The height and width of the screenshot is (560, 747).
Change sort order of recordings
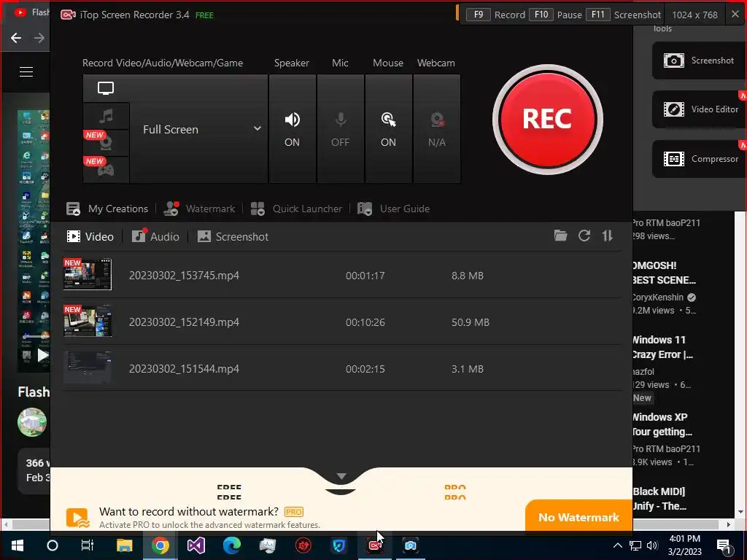coord(608,236)
